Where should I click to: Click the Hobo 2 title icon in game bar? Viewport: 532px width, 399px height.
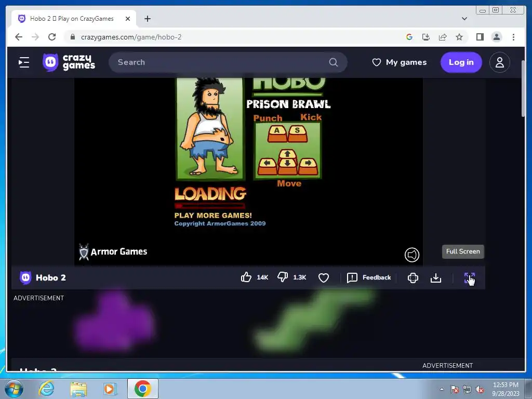pos(25,277)
